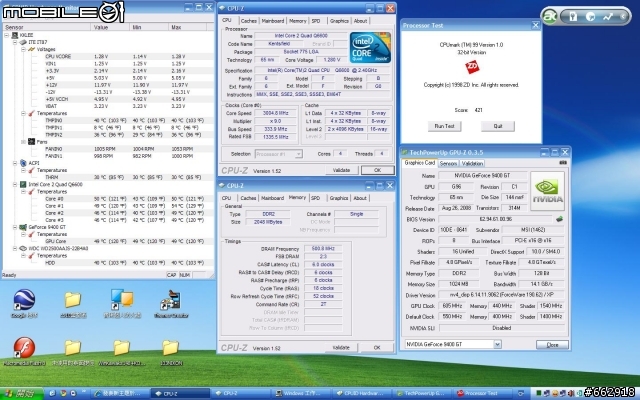The image size is (640, 400).
Task: Collapse the GeForce 9400 GT node in HWMonitor
Action: click(x=15, y=227)
